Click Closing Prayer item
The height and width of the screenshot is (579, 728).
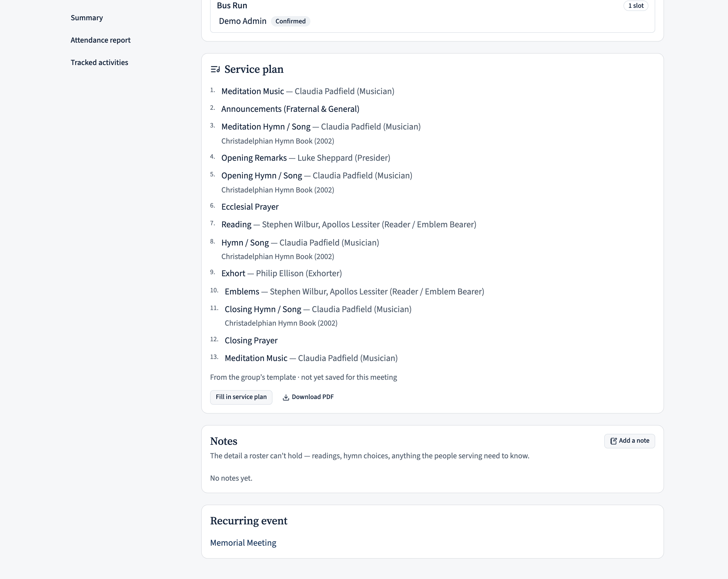251,340
